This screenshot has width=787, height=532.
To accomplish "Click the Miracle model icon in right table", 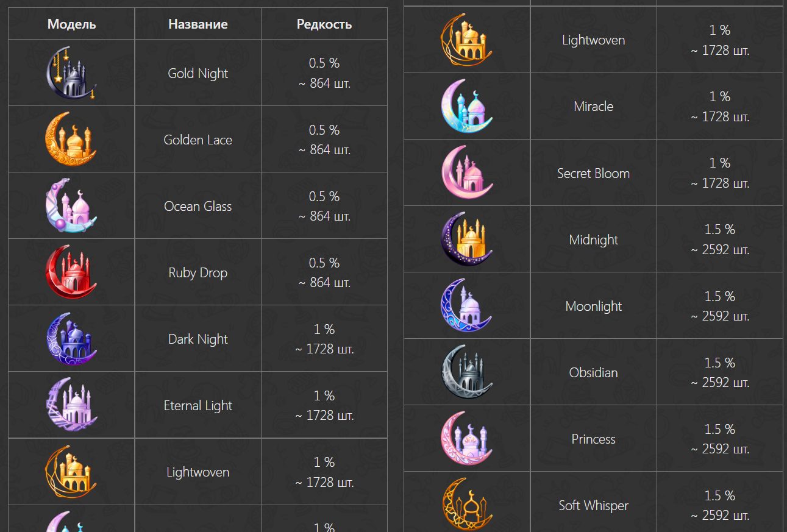I will (466, 107).
